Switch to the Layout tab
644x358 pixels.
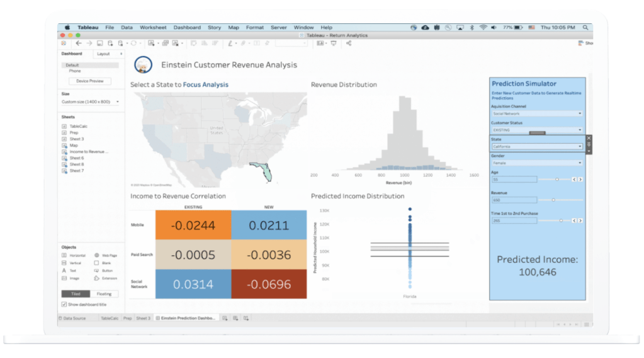coord(103,54)
